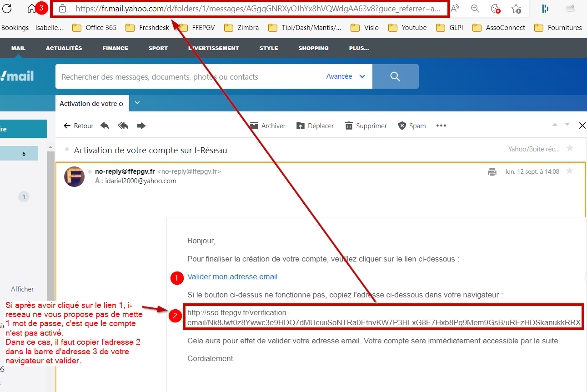Image resolution: width=587 pixels, height=392 pixels.
Task: Click the blue search magnifier button
Action: (x=395, y=76)
